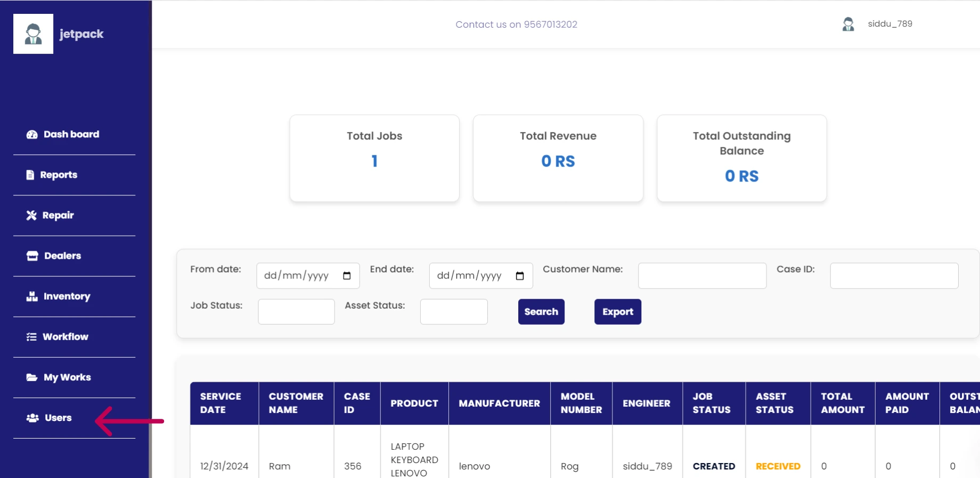Viewport: 980px width, 478px height.
Task: Click the jetpack brand name
Action: 81,34
